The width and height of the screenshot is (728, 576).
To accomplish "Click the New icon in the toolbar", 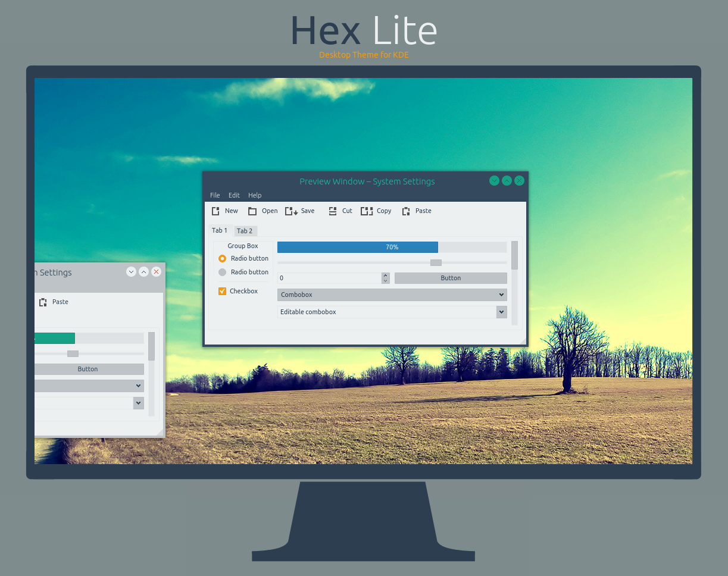I will click(x=215, y=211).
